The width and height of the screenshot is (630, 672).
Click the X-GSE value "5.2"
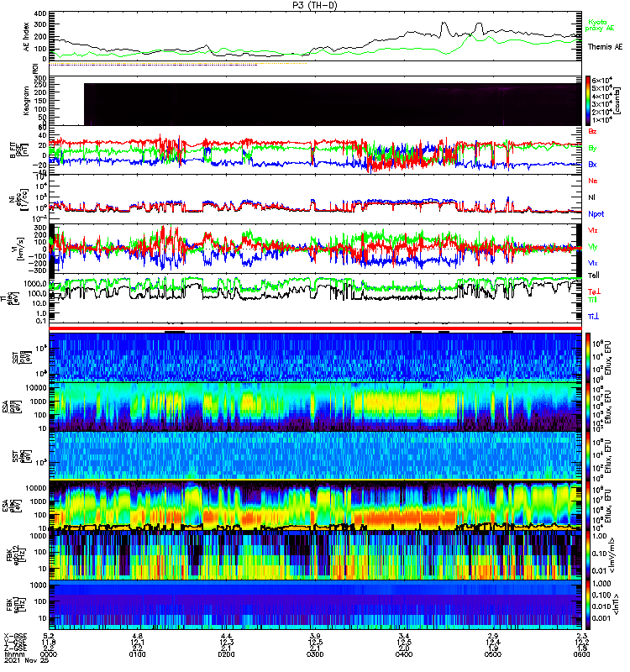(49, 636)
